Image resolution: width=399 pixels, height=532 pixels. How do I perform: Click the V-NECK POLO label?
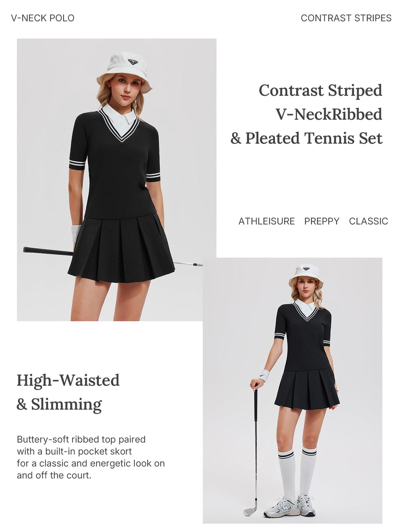(x=43, y=18)
